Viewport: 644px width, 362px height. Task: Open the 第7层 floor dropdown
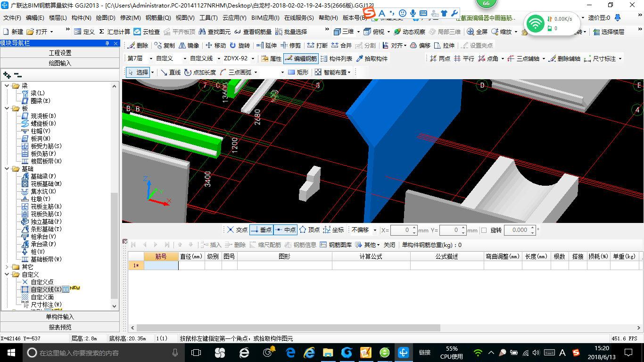point(151,59)
